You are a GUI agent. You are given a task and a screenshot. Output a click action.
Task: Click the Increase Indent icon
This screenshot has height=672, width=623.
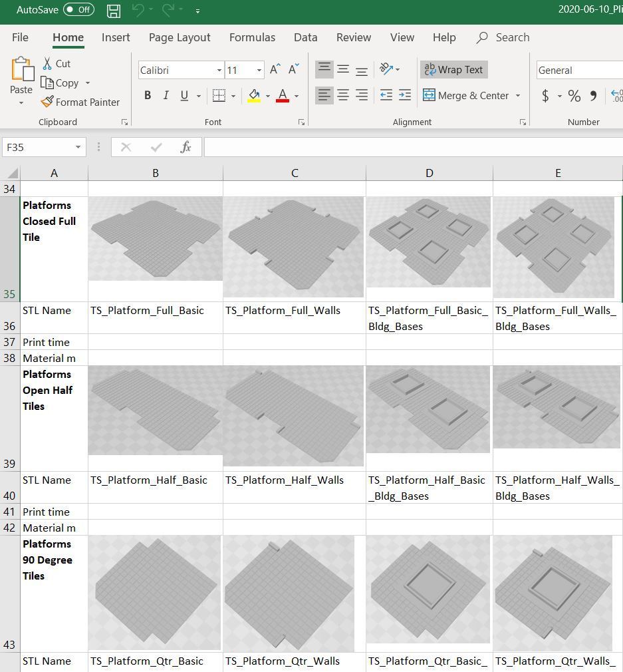coord(405,95)
